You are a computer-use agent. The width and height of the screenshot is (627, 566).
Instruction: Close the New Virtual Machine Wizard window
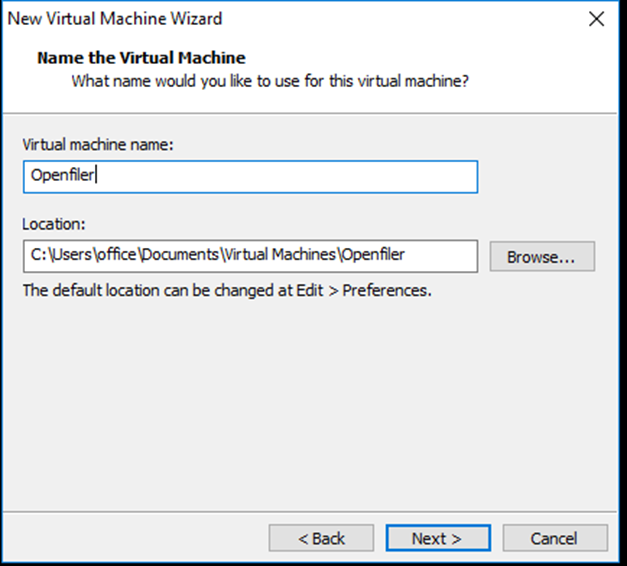[x=596, y=19]
